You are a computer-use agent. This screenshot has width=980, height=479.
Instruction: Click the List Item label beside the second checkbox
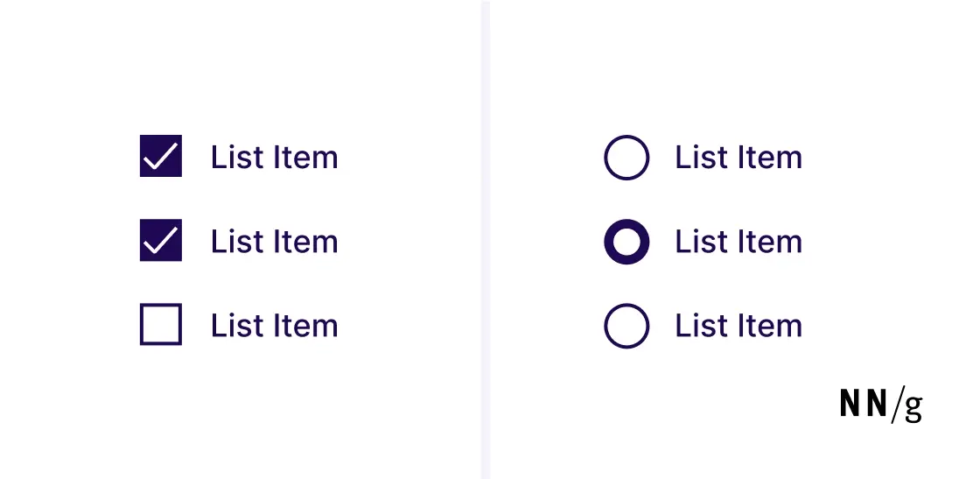[274, 242]
